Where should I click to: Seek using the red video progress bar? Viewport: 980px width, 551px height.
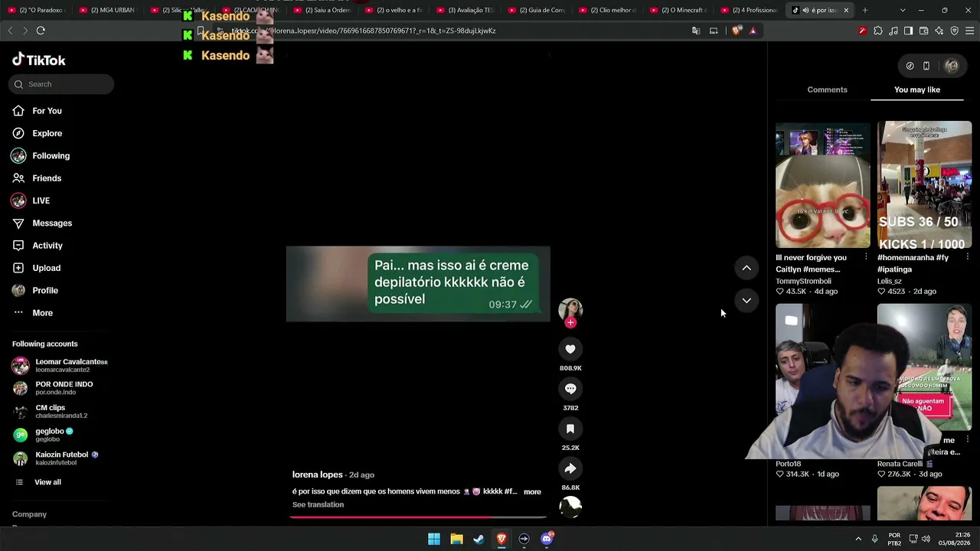418,517
